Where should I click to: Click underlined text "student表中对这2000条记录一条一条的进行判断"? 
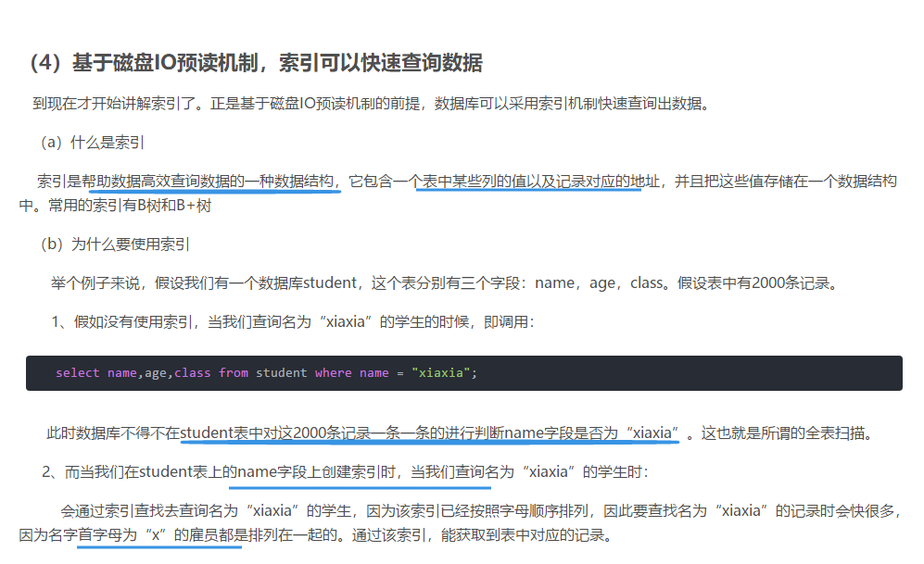click(342, 433)
